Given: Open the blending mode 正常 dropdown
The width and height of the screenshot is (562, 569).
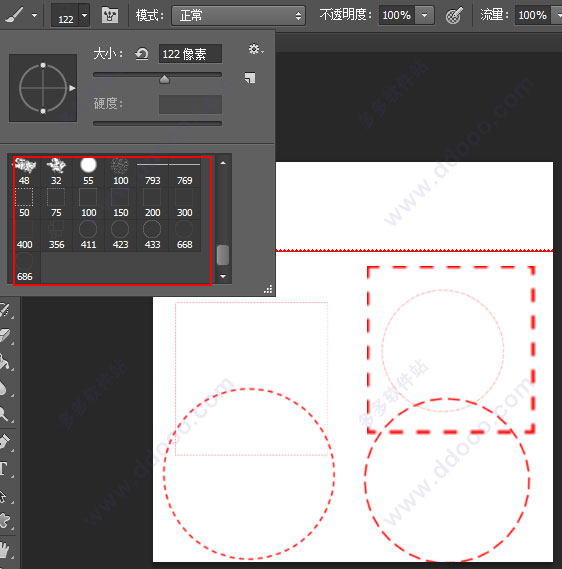Looking at the screenshot, I should point(238,16).
